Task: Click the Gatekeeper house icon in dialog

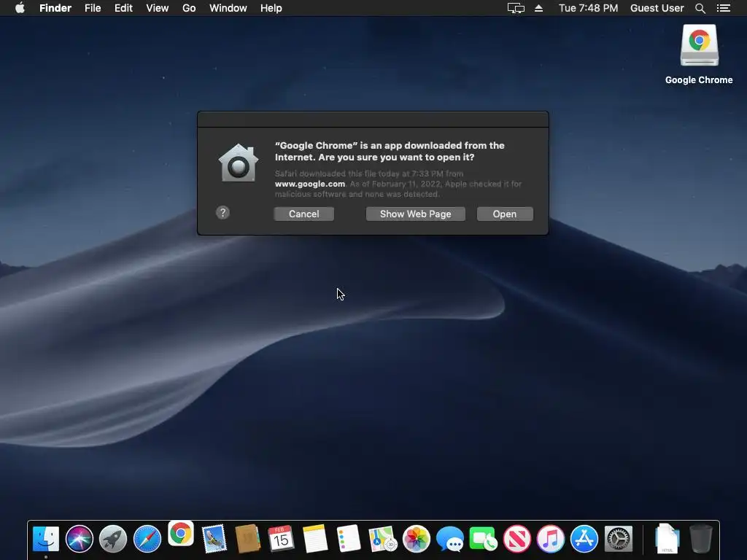Action: (x=239, y=163)
